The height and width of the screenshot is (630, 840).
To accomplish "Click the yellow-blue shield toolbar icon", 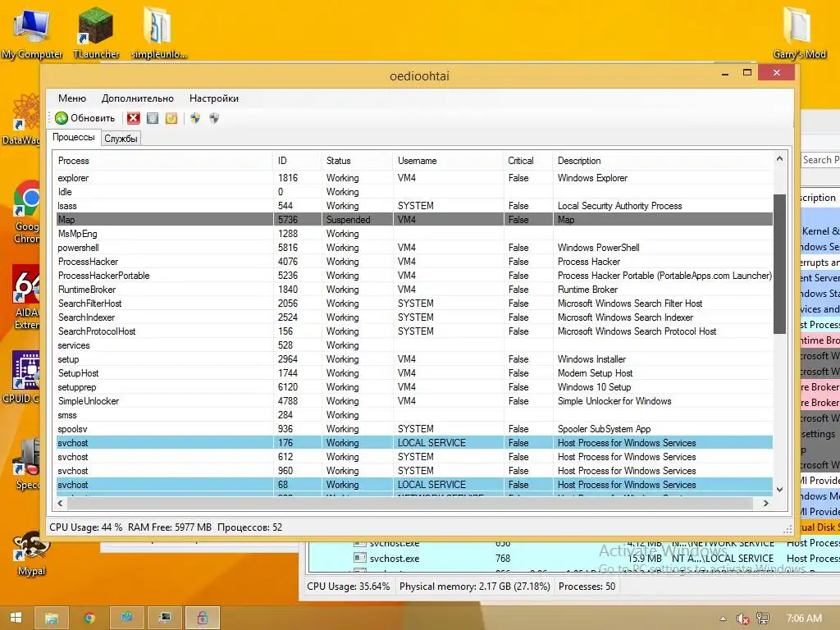I will point(195,118).
